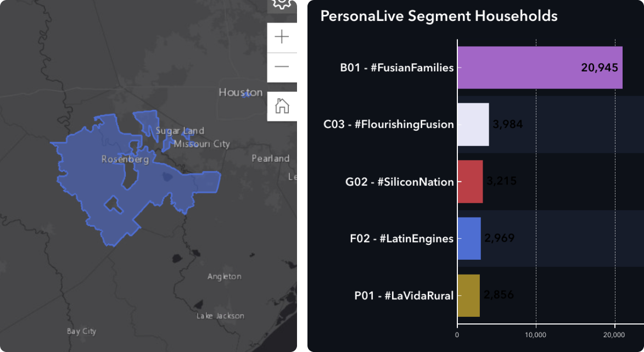
Task: Click the Sugar Land map label
Action: click(x=180, y=131)
